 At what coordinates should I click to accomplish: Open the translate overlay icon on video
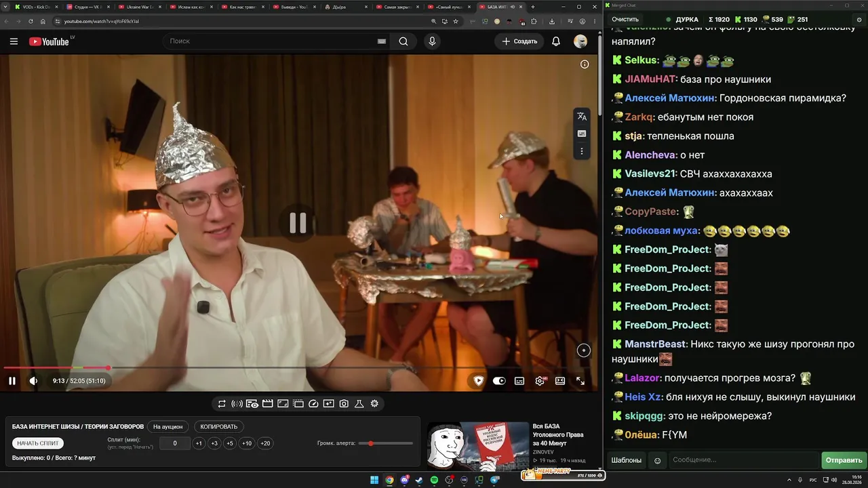582,116
